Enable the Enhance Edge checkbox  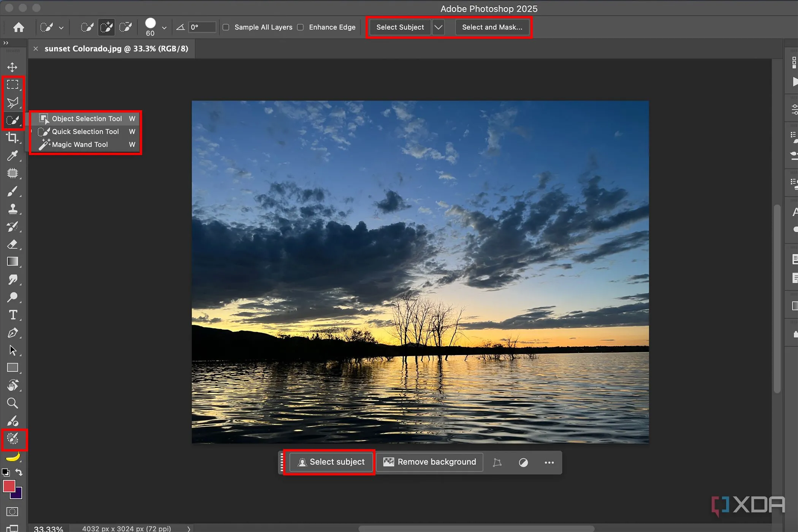pyautogui.click(x=300, y=27)
